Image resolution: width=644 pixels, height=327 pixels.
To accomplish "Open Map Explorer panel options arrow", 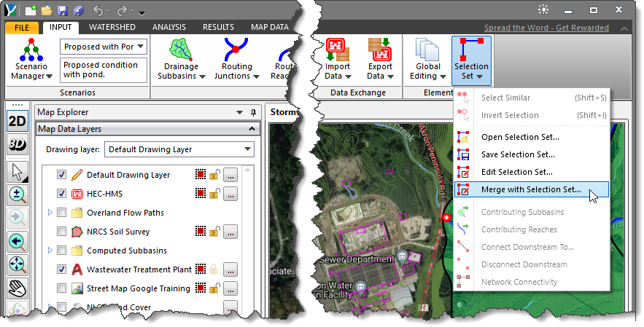I will click(240, 112).
